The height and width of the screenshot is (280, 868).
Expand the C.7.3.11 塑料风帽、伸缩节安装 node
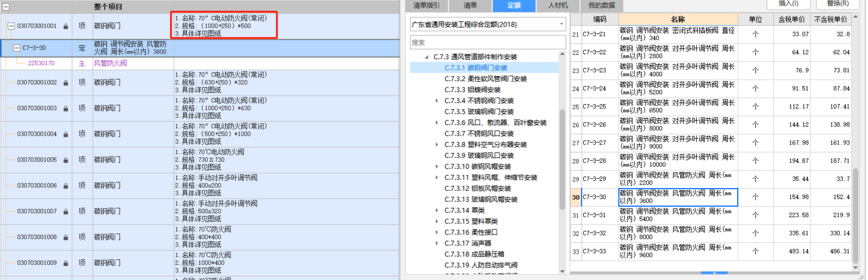(x=437, y=177)
